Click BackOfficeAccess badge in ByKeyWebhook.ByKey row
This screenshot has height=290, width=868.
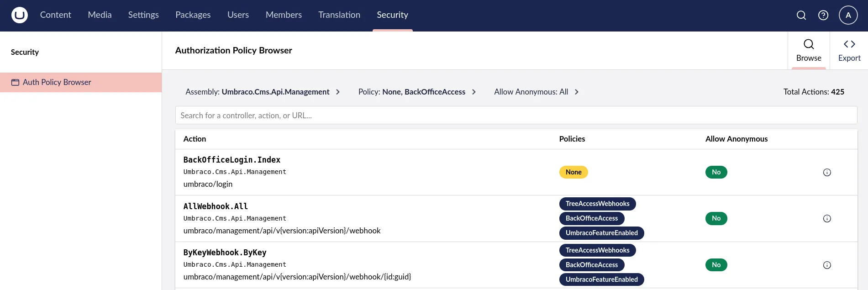coord(592,265)
